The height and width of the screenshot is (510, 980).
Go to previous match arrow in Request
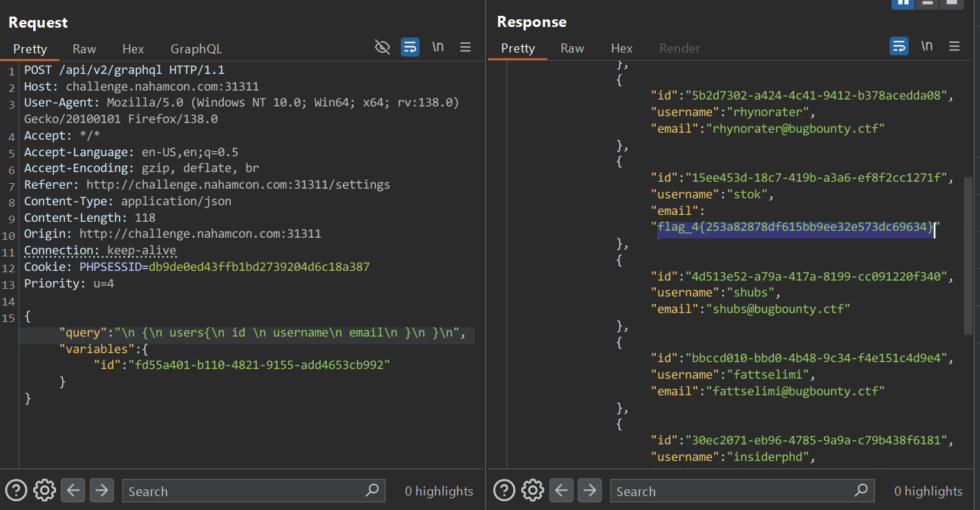click(73, 491)
